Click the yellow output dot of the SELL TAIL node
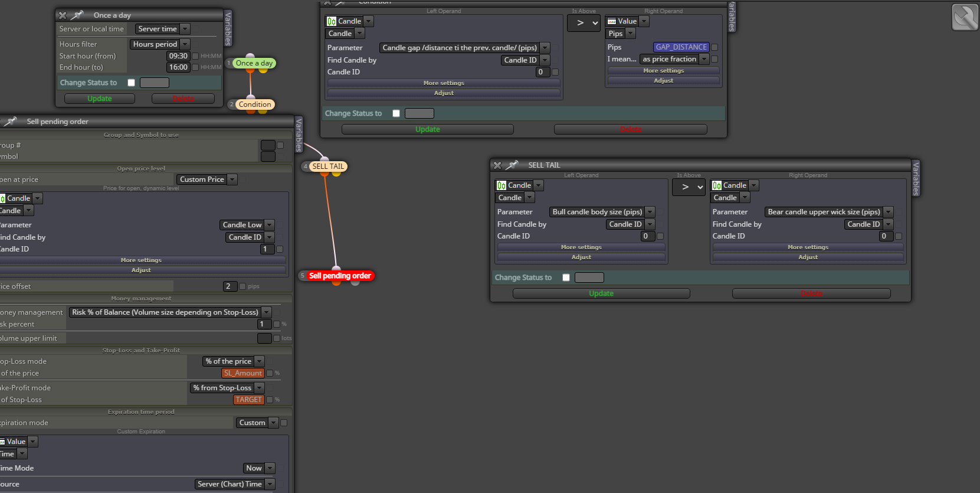 coord(336,174)
